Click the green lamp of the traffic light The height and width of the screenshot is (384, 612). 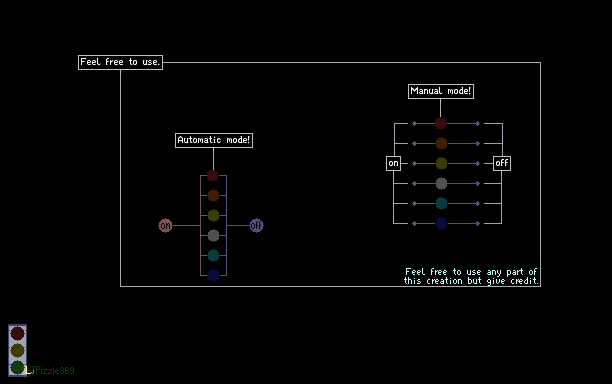[x=18, y=367]
